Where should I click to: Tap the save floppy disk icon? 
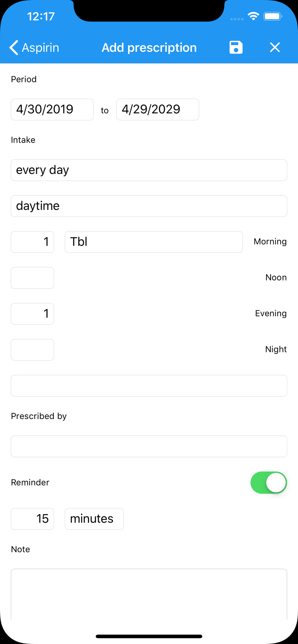236,47
